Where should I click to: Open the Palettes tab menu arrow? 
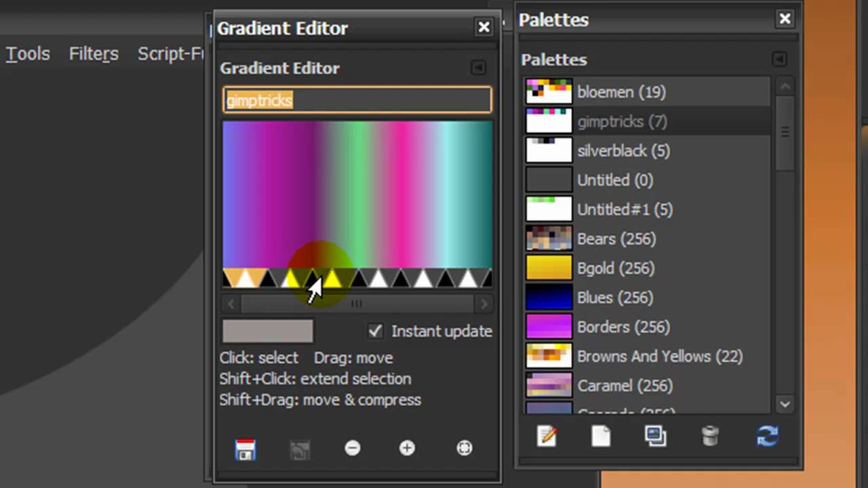pyautogui.click(x=779, y=60)
